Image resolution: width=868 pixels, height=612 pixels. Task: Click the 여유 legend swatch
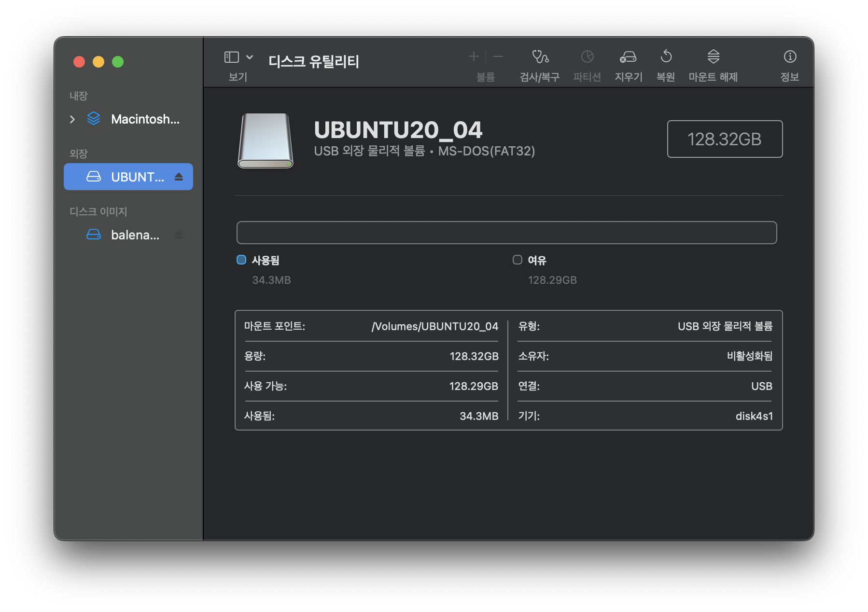pyautogui.click(x=518, y=260)
